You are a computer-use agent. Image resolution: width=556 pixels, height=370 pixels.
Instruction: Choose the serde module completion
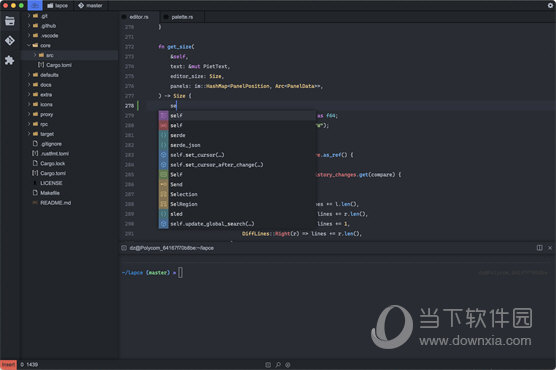click(x=237, y=136)
